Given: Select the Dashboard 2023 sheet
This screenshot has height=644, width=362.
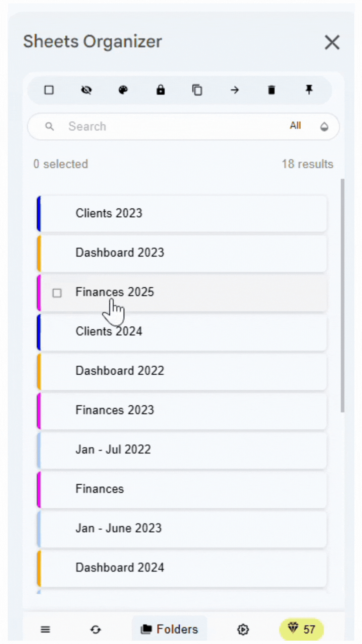Looking at the screenshot, I should click(x=183, y=253).
